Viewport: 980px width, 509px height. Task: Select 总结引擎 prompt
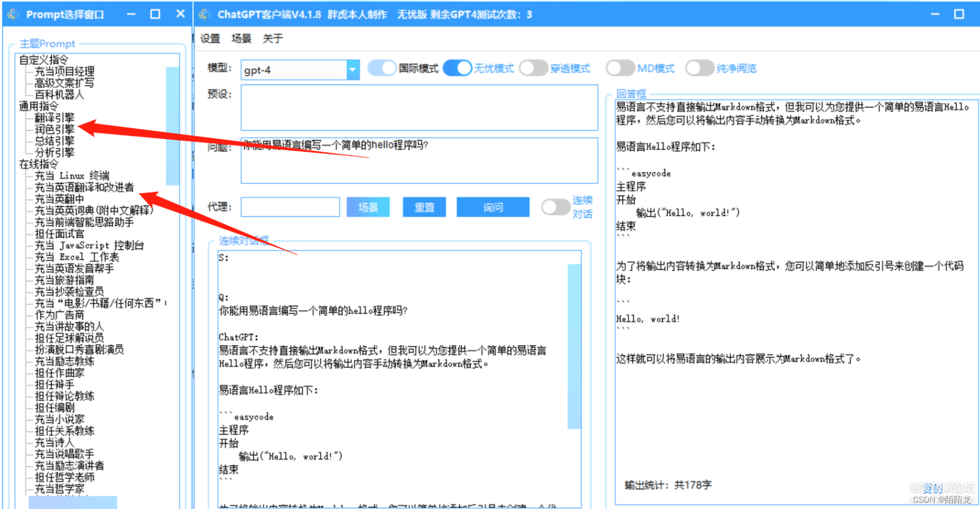[55, 141]
